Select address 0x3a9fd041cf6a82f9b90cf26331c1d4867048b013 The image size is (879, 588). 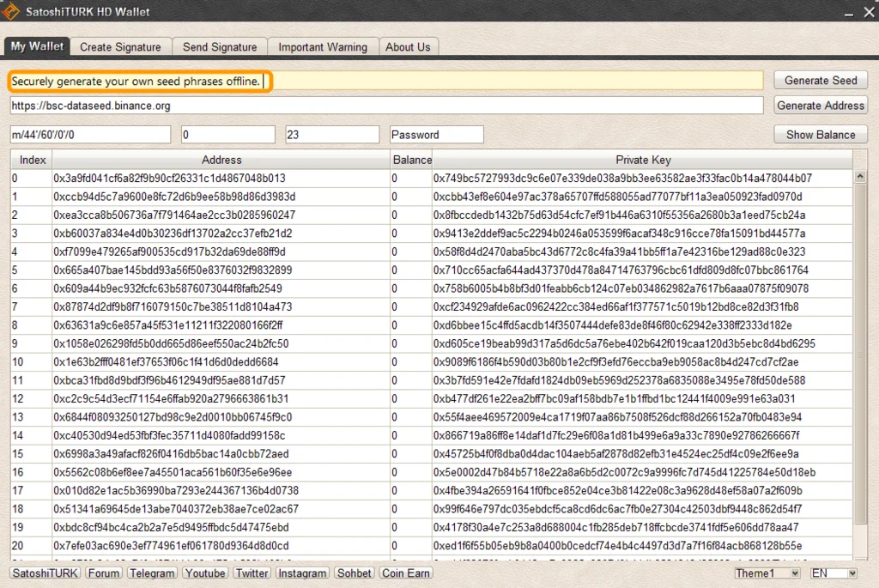point(169,179)
